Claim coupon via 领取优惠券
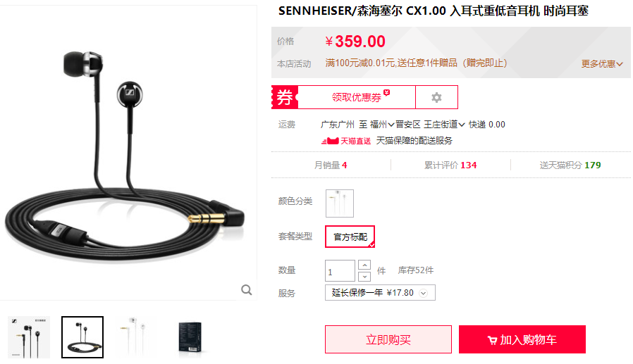Viewport: 633px width, 364px height. (x=357, y=97)
